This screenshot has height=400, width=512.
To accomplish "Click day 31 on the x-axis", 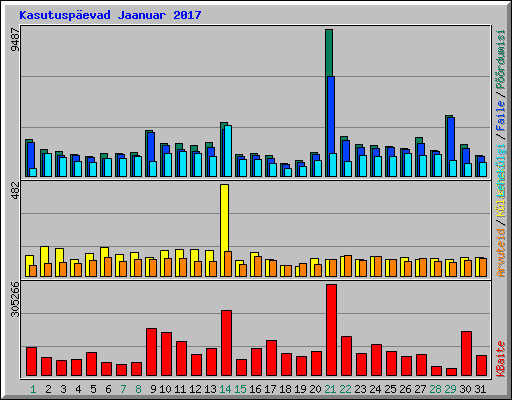I will (480, 389).
